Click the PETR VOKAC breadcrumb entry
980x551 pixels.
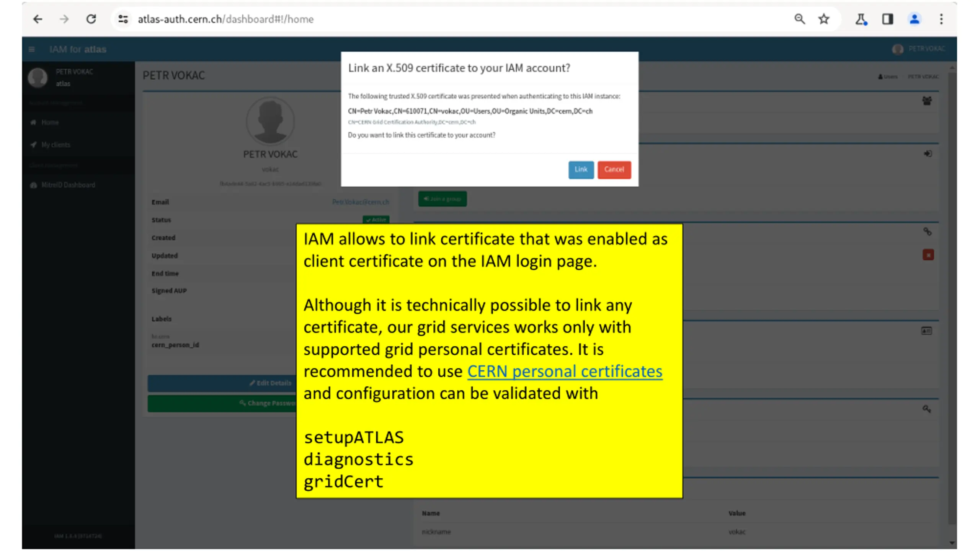[923, 77]
